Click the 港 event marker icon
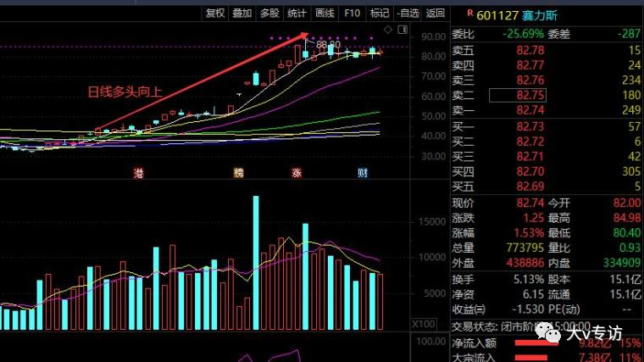The height and width of the screenshot is (362, 644). point(139,173)
